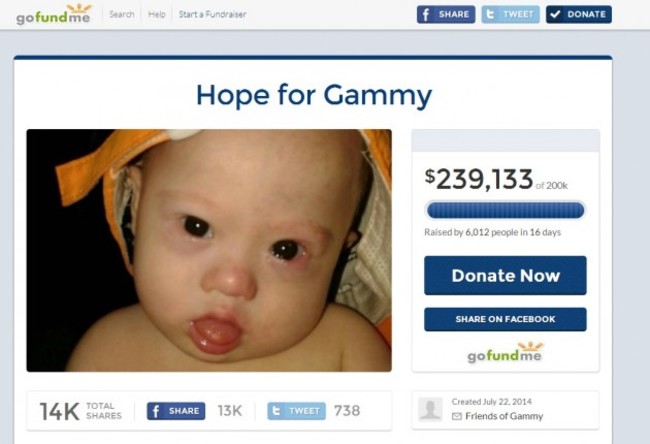
Task: Open the baby campaign photo
Action: pyautogui.click(x=209, y=250)
